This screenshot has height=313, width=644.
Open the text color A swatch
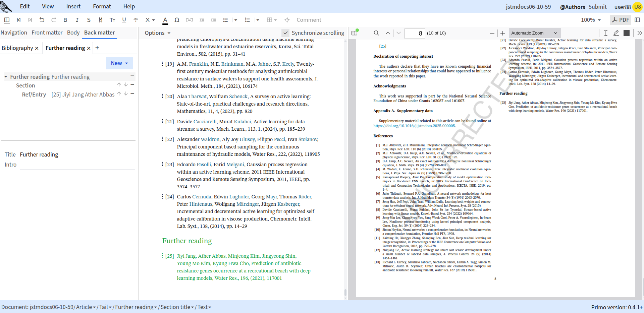[165, 20]
